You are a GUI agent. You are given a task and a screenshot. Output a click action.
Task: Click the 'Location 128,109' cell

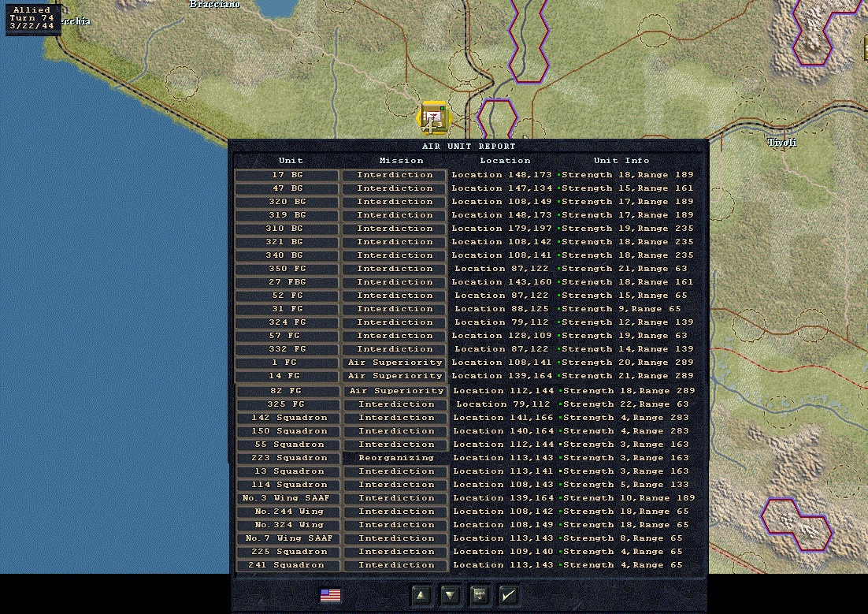point(502,336)
